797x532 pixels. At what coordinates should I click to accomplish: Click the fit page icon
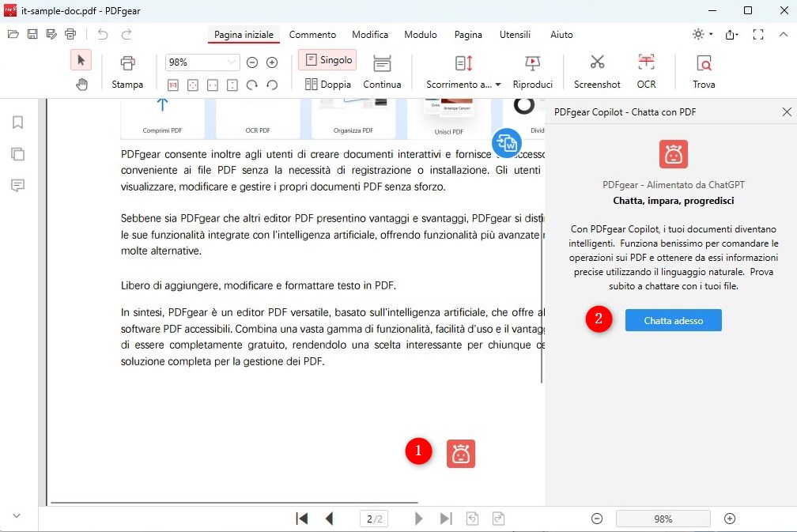(x=193, y=85)
